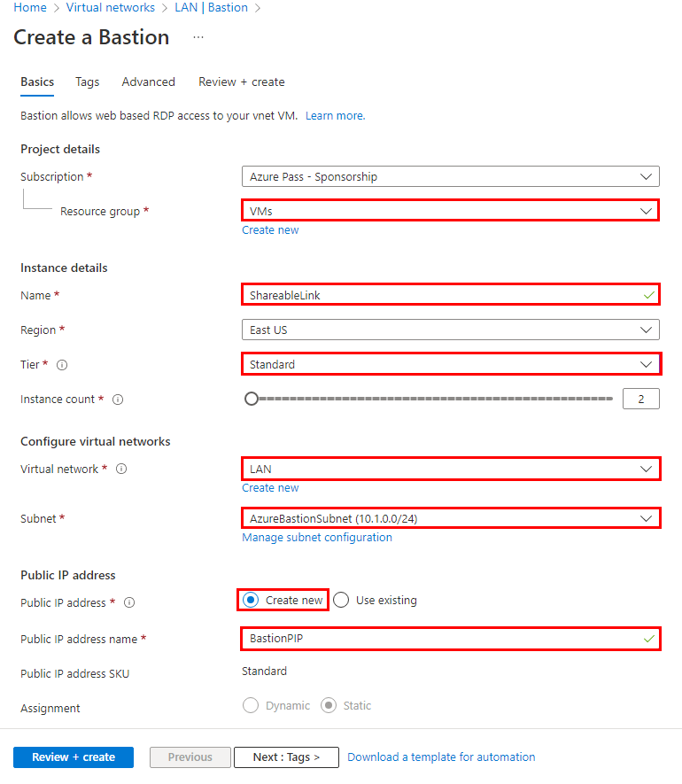Screen dimensions: 682x784
Task: Open the Region dropdown showing East US
Action: (x=451, y=330)
